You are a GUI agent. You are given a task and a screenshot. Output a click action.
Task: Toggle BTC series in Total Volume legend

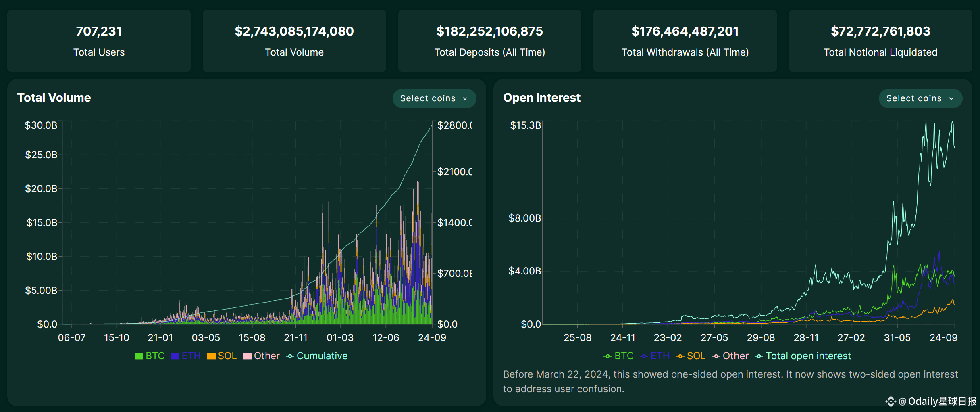[x=155, y=356]
